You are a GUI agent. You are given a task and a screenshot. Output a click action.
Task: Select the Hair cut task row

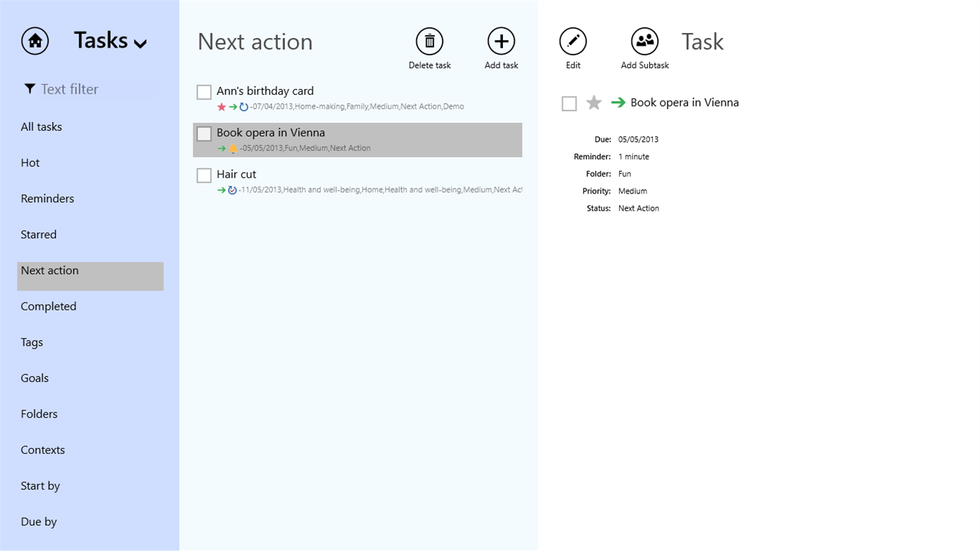(x=357, y=181)
